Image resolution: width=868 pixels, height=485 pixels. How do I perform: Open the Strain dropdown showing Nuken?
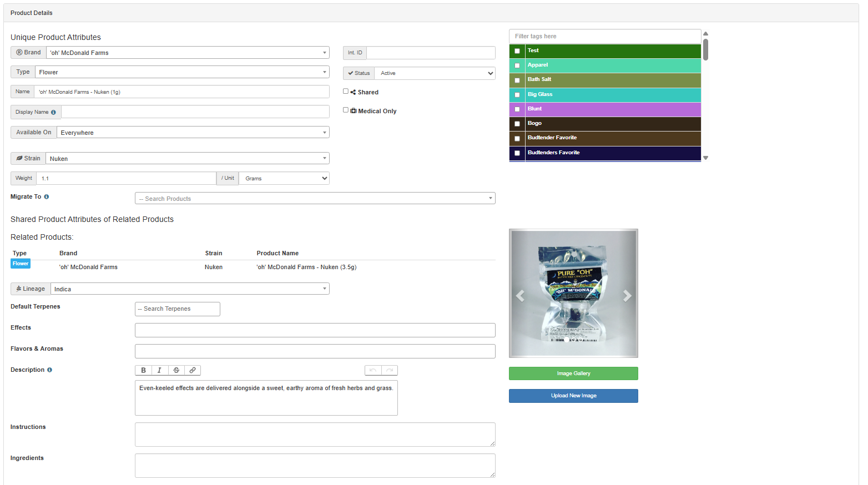(x=188, y=158)
